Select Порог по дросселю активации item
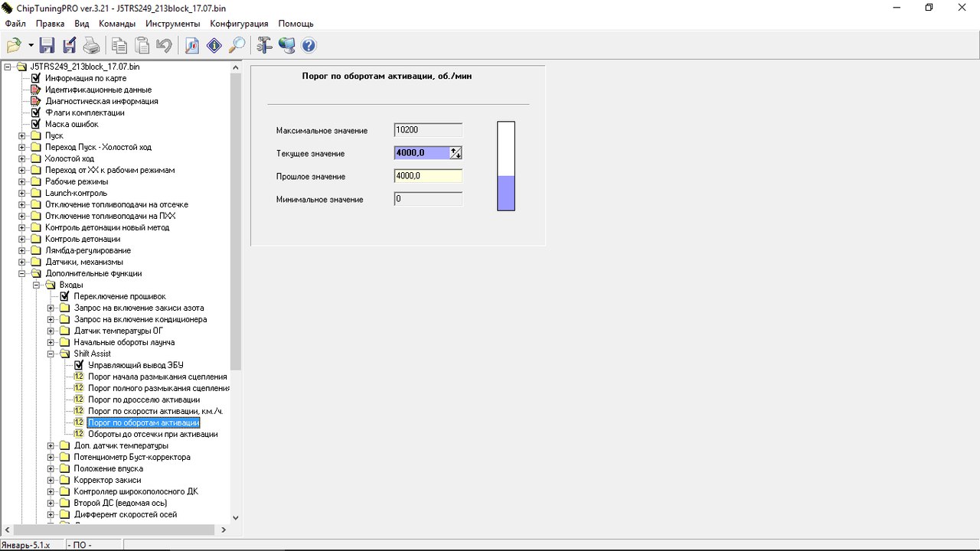 143,399
